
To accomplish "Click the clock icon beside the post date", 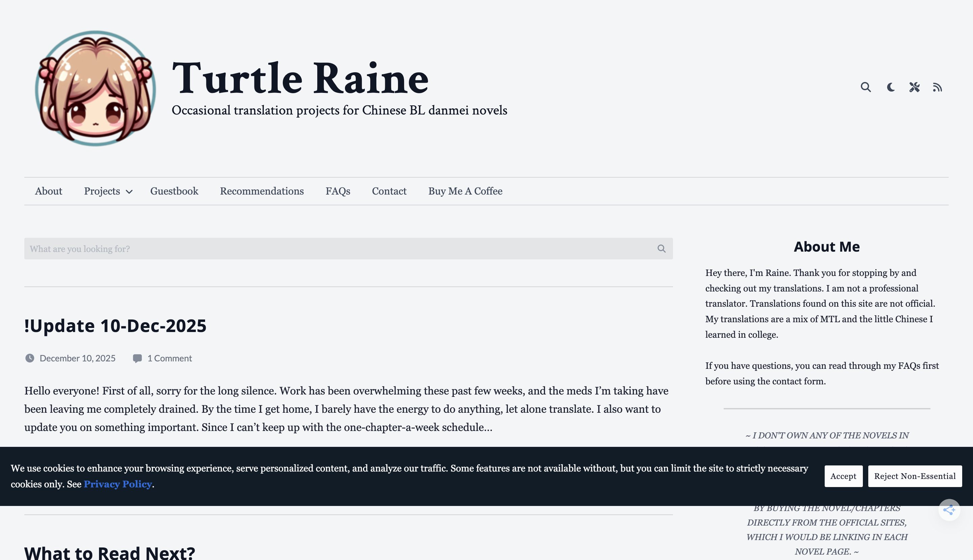I will tap(30, 358).
